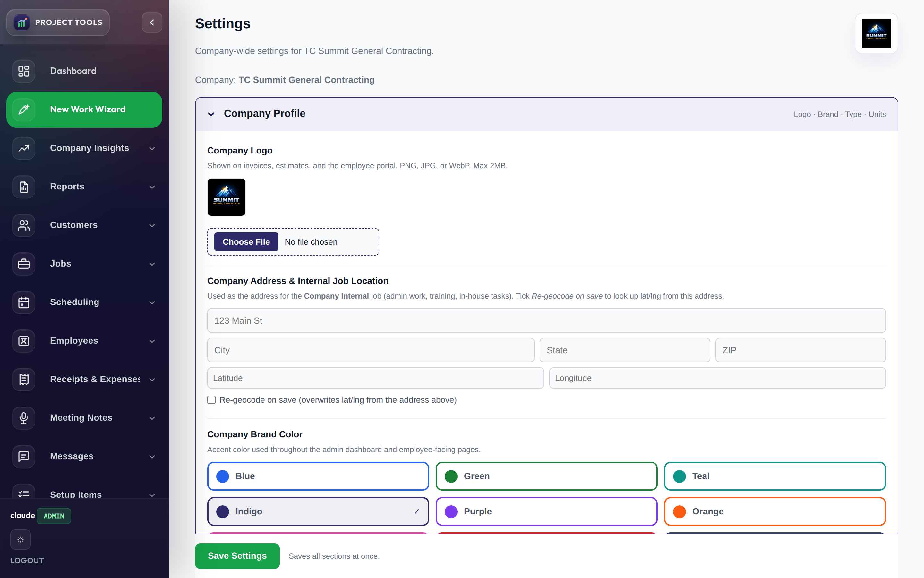The width and height of the screenshot is (924, 578).
Task: Open the Jobs menu label
Action: coord(60,264)
